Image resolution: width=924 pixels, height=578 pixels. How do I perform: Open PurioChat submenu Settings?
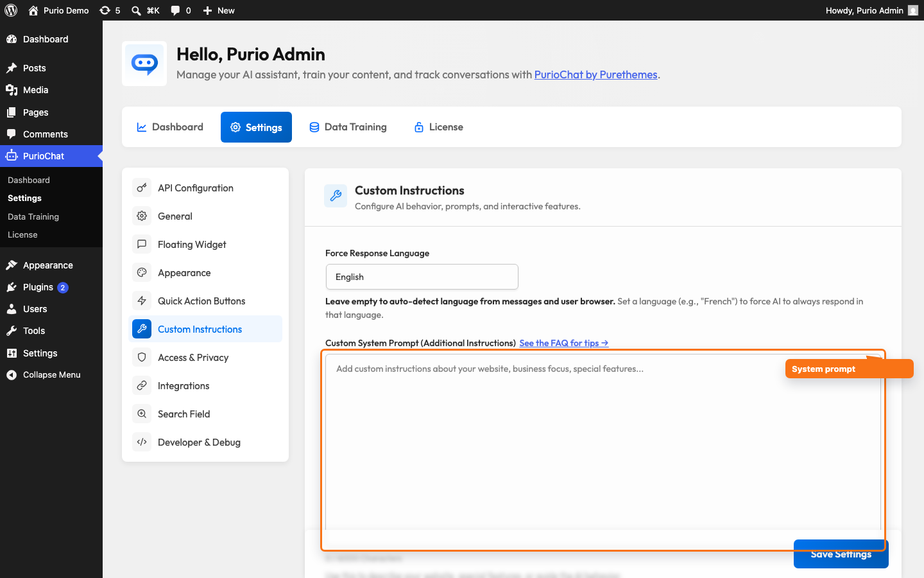tap(24, 198)
